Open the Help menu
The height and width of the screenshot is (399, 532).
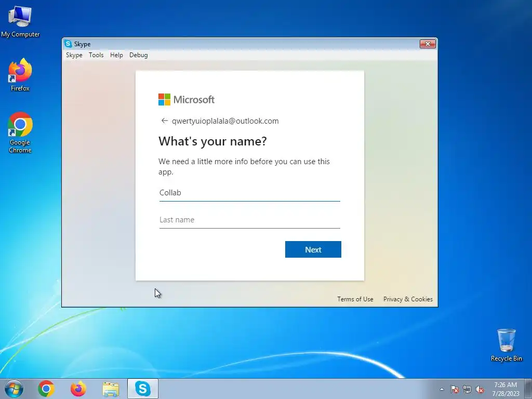[x=116, y=55]
